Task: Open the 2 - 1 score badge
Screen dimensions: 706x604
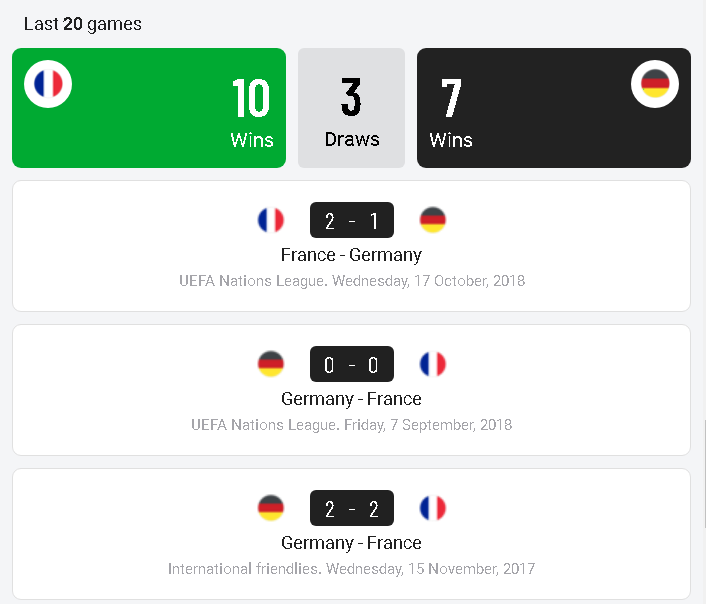Action: point(352,220)
